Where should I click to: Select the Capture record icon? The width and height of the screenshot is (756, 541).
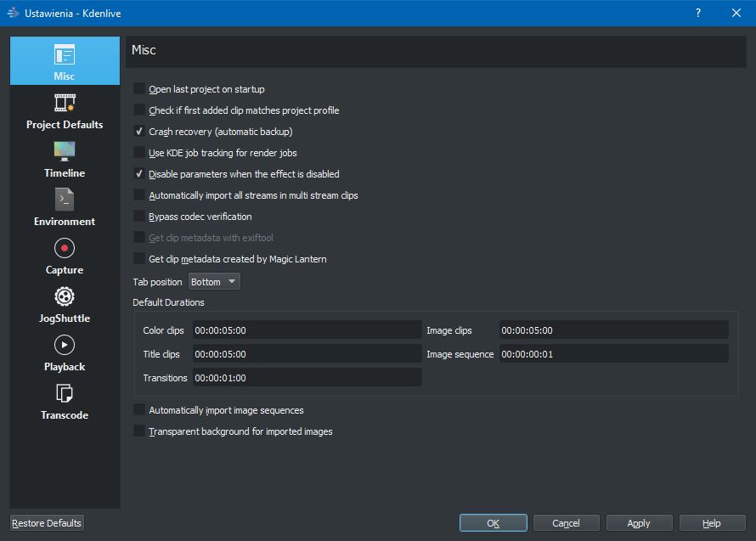click(x=65, y=248)
